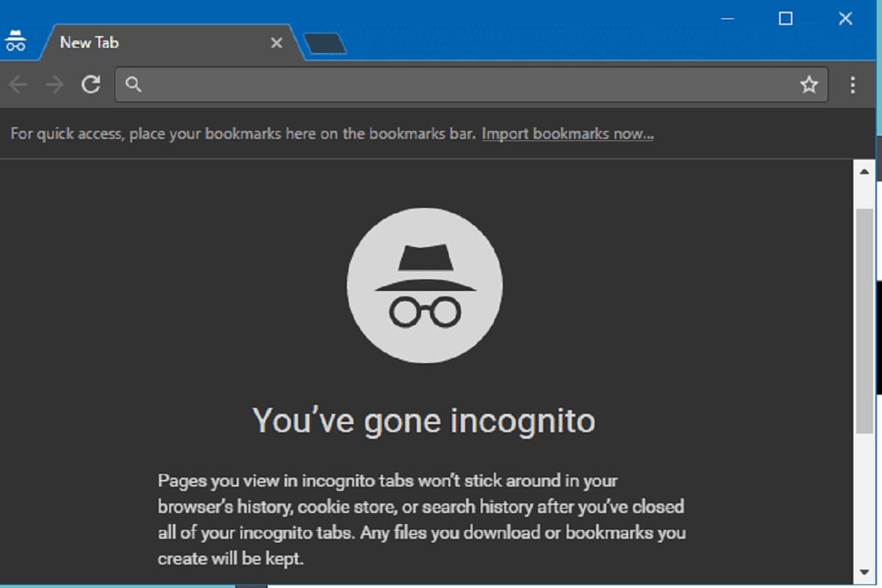Open a new tab with the blank tab button
This screenshot has height=588, width=882.
[325, 43]
